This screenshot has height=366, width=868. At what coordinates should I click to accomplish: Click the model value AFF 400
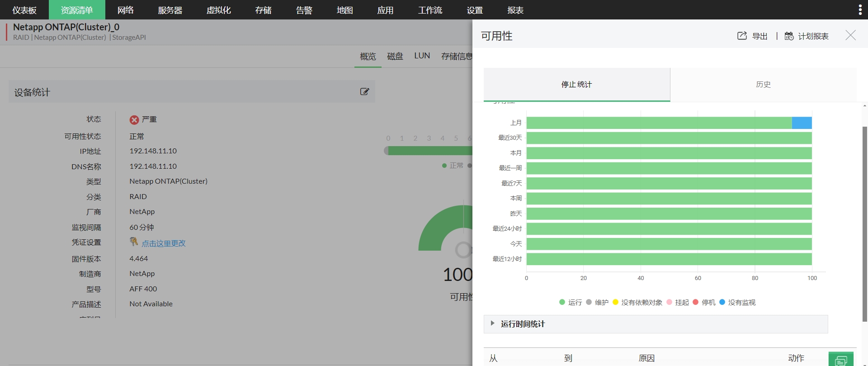click(x=143, y=289)
